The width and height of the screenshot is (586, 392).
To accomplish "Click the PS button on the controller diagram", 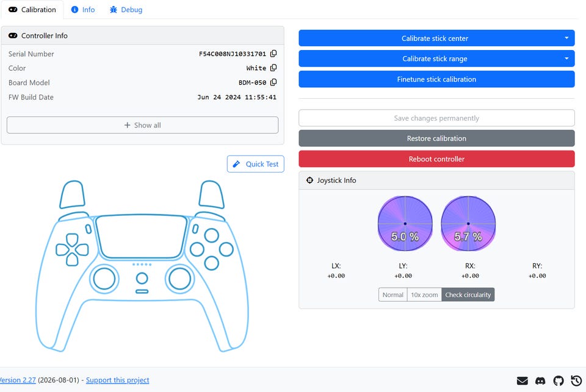I will [142, 278].
